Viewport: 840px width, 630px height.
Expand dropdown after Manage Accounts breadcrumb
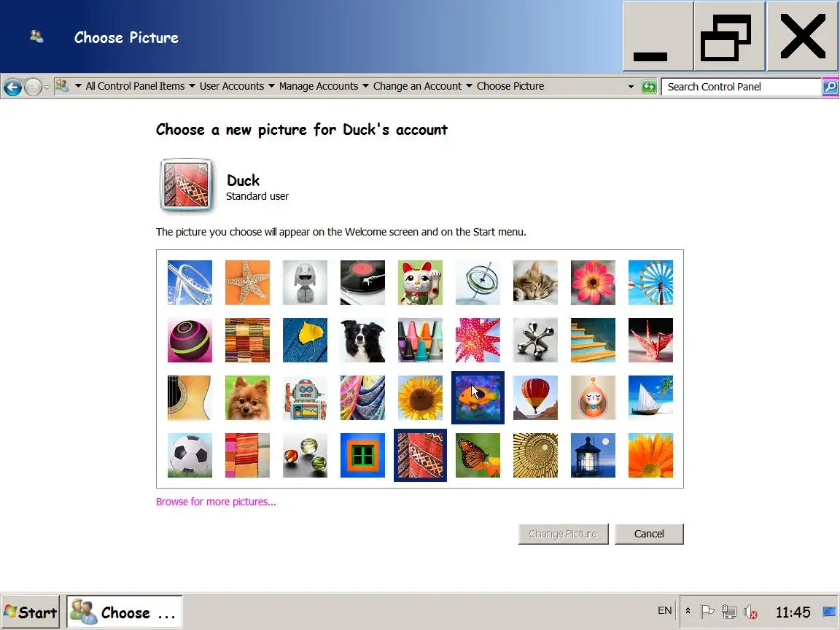coord(365,86)
